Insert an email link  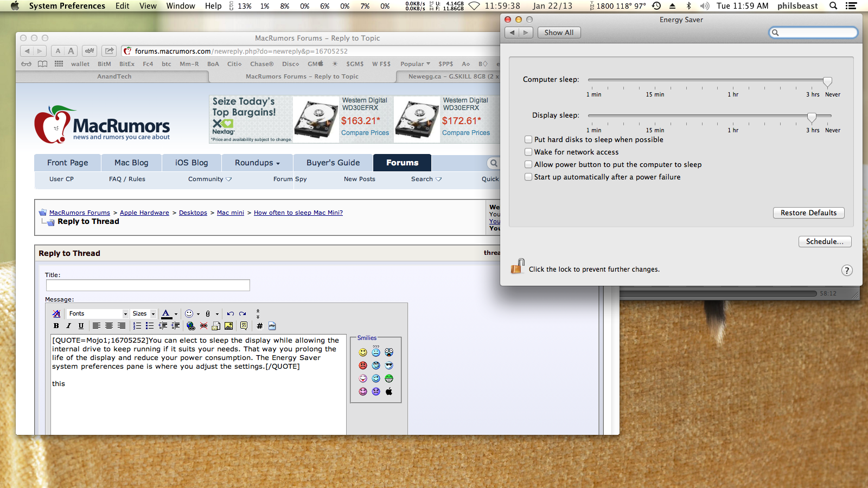(216, 326)
